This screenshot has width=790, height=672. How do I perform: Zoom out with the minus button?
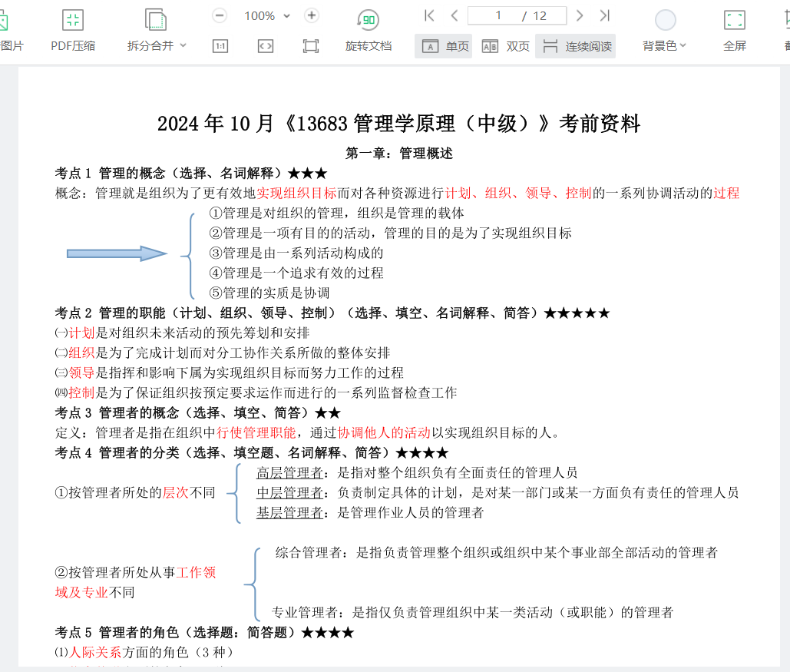[219, 15]
